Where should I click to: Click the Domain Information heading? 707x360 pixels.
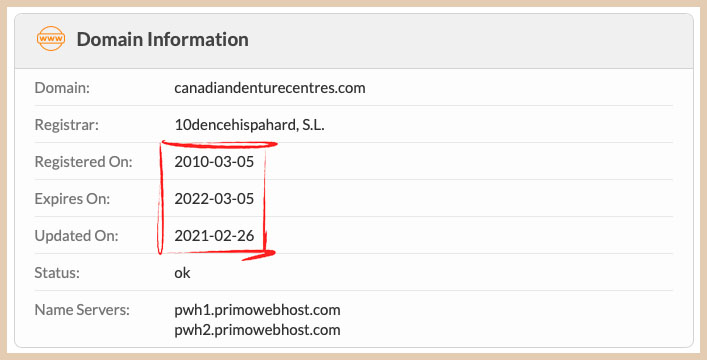(162, 39)
